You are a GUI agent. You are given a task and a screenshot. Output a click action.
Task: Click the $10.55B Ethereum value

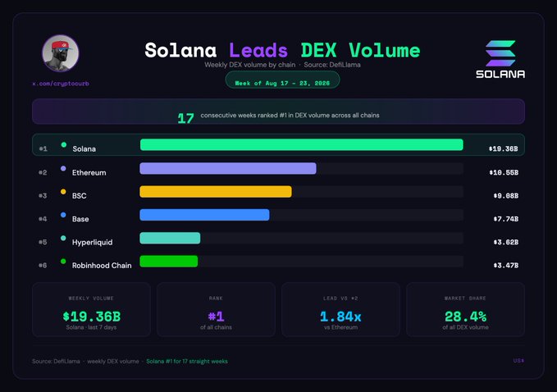(x=504, y=172)
